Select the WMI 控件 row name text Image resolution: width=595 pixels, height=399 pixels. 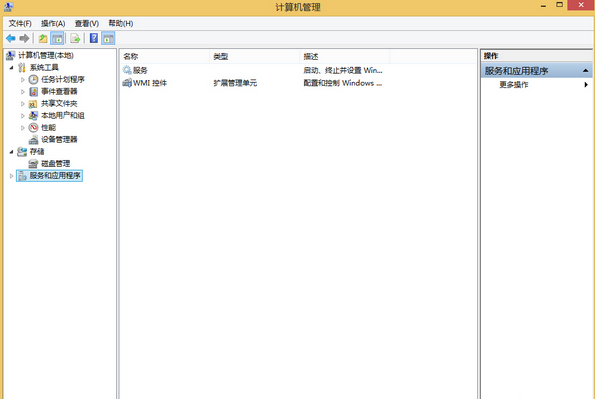tap(150, 83)
